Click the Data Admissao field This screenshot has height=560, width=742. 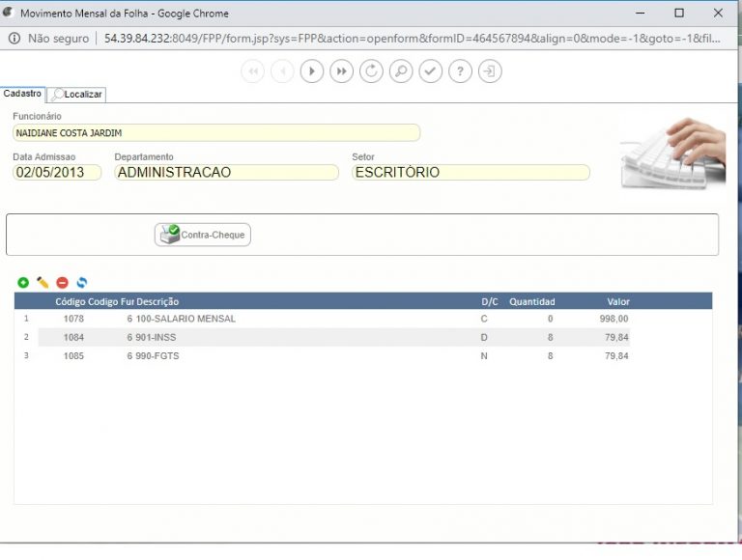[x=57, y=173]
